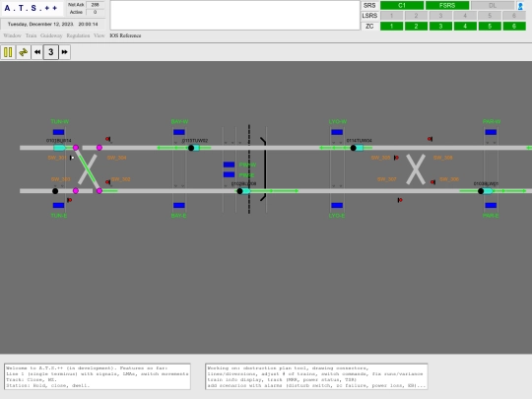Select the train at TUN-W platform
532x399 pixels.
(59, 148)
